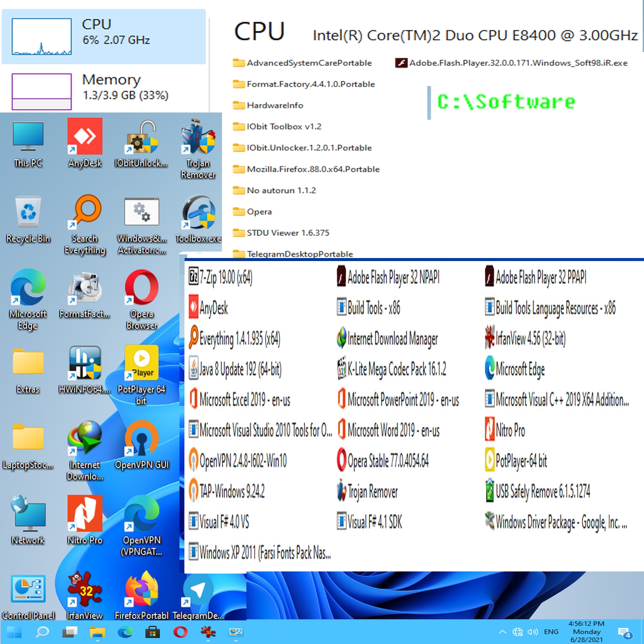The image size is (644, 644).
Task: Select IrfanView 4.56 (32-bit) entry
Action: tap(526, 339)
